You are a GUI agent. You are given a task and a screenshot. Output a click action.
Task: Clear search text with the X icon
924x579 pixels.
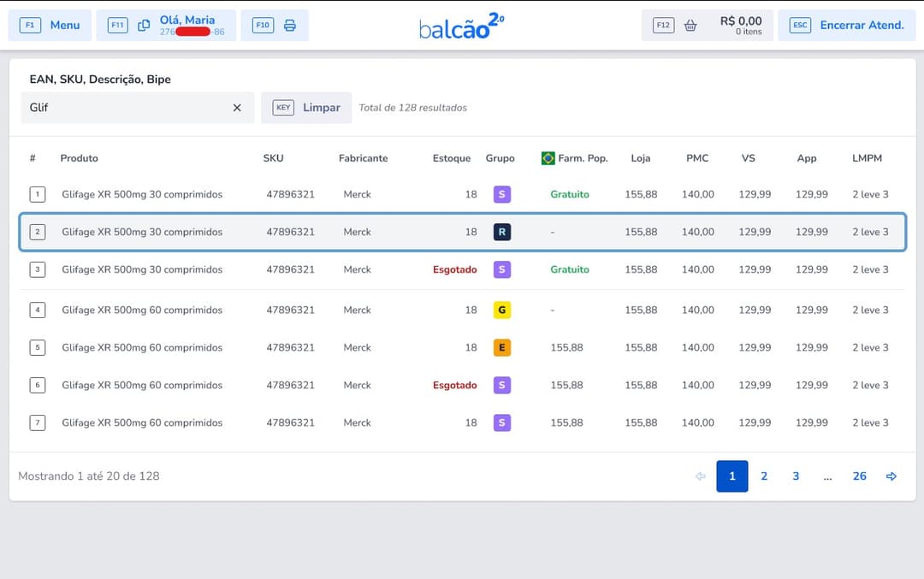pyautogui.click(x=237, y=108)
